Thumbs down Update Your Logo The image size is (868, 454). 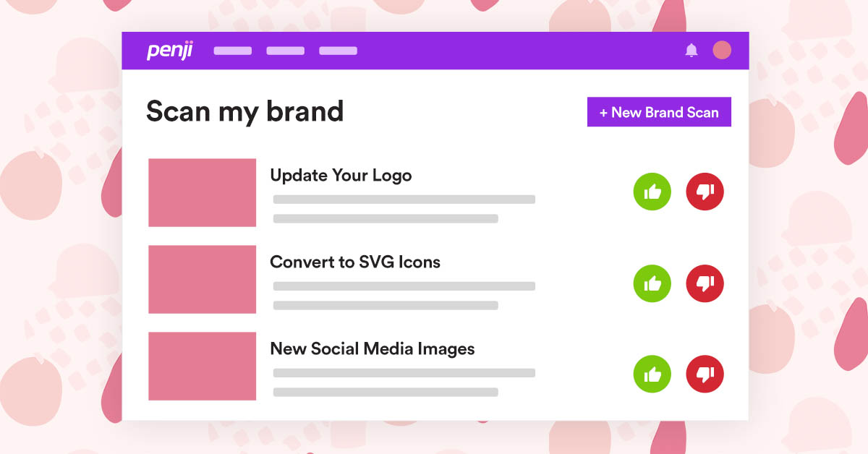705,192
